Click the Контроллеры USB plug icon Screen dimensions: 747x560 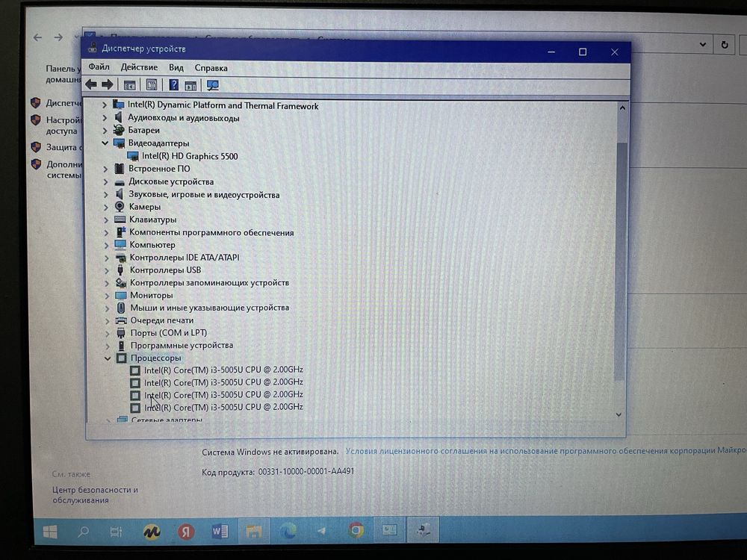pos(120,270)
